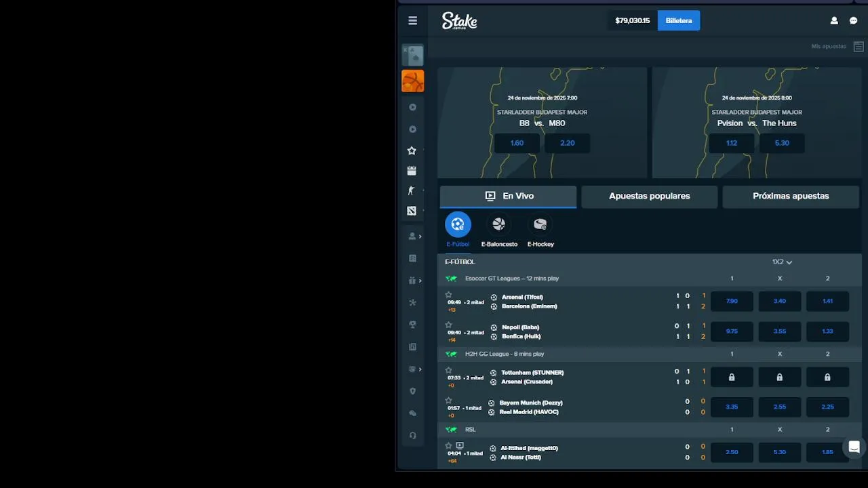The width and height of the screenshot is (868, 488).
Task: Select the casino cards icon in sidebar
Action: [x=412, y=55]
